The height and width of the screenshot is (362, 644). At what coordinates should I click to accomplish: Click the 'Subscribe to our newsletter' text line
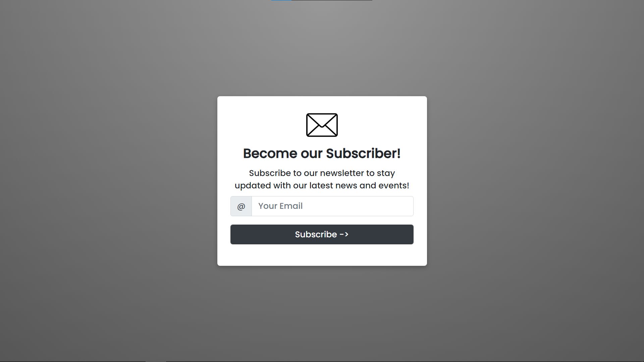[322, 173]
